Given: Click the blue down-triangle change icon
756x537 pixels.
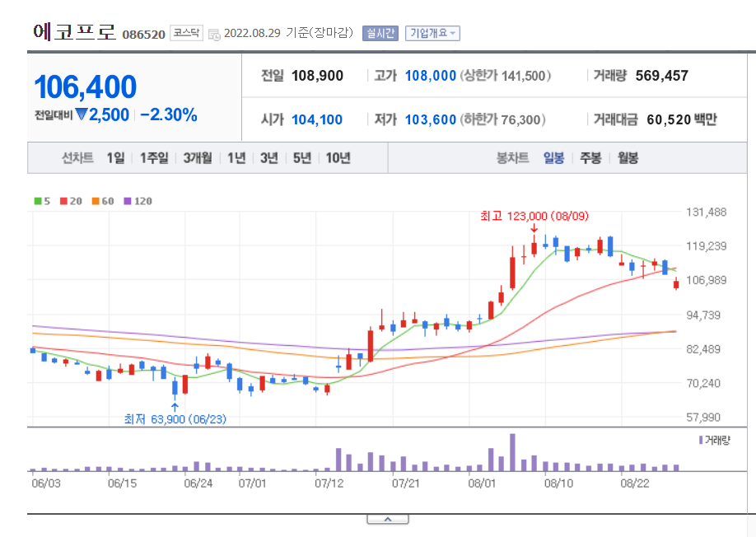Looking at the screenshot, I should (81, 114).
